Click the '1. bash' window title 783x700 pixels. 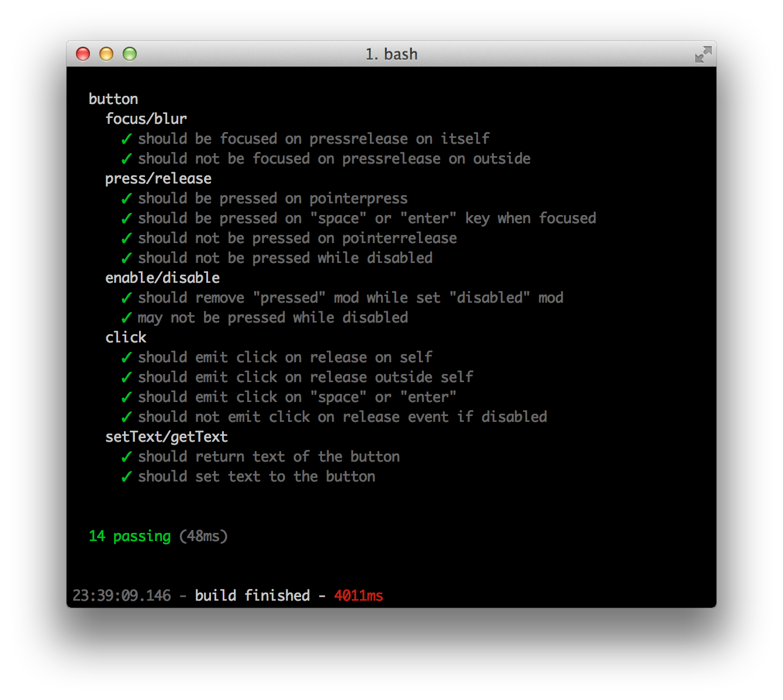[391, 54]
